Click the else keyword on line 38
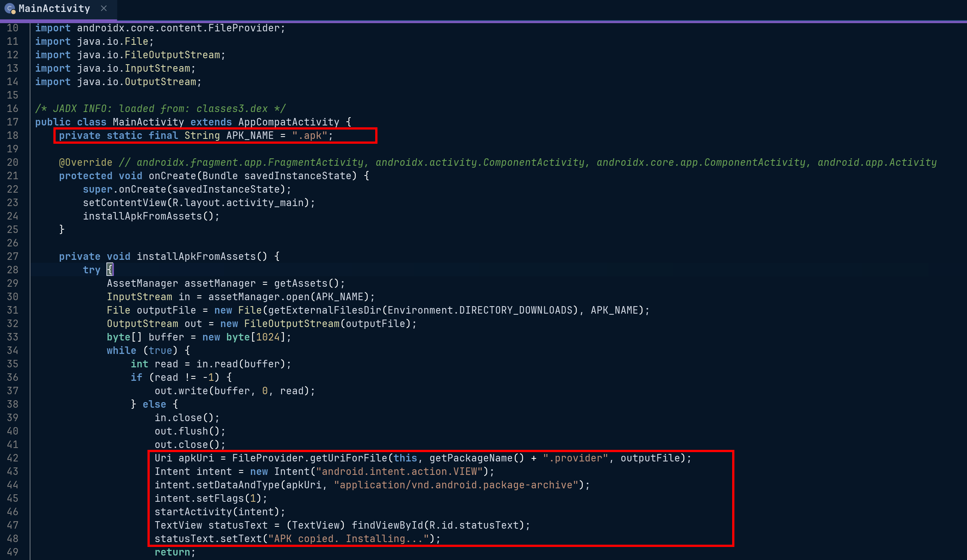 [154, 404]
